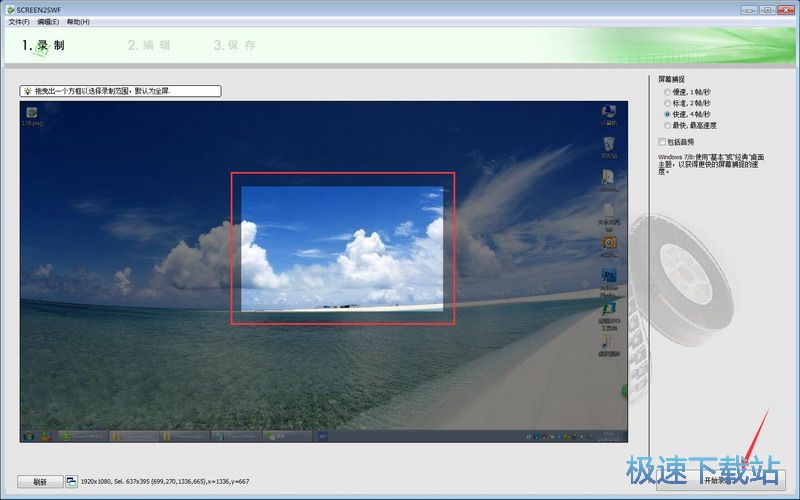Click inside the red selection rectangle
The height and width of the screenshot is (500, 800).
point(343,248)
